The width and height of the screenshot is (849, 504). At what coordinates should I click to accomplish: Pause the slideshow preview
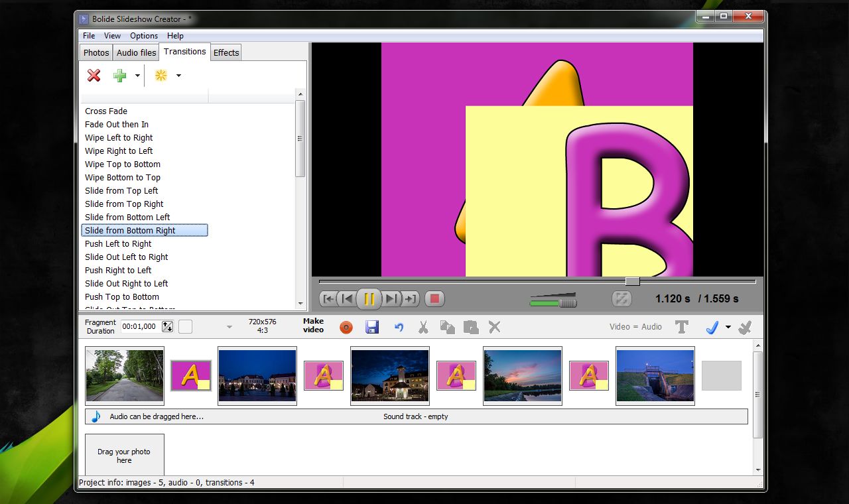pyautogui.click(x=369, y=299)
